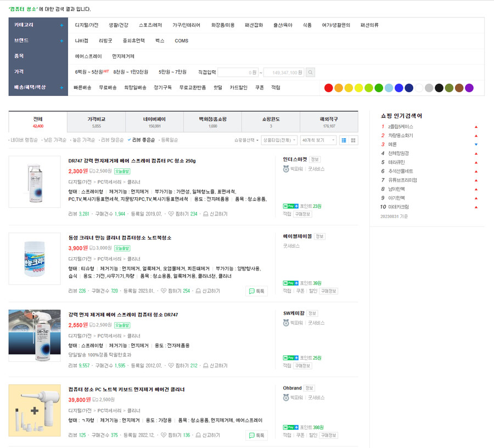
Task: Click heart 찜하기 icon for DR747 250g product
Action: click(171, 214)
